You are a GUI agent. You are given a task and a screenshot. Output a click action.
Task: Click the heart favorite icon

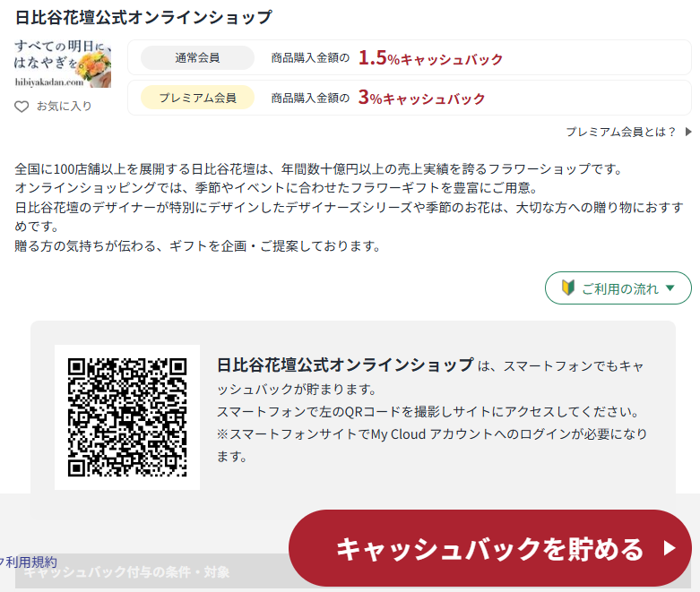click(x=22, y=107)
